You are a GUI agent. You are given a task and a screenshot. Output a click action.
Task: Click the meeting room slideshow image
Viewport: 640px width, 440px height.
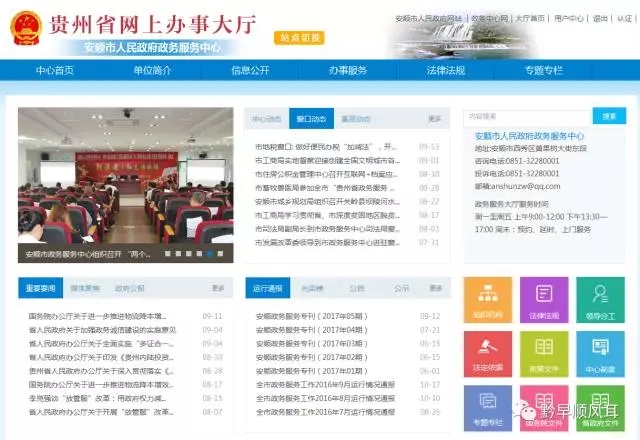point(126,176)
